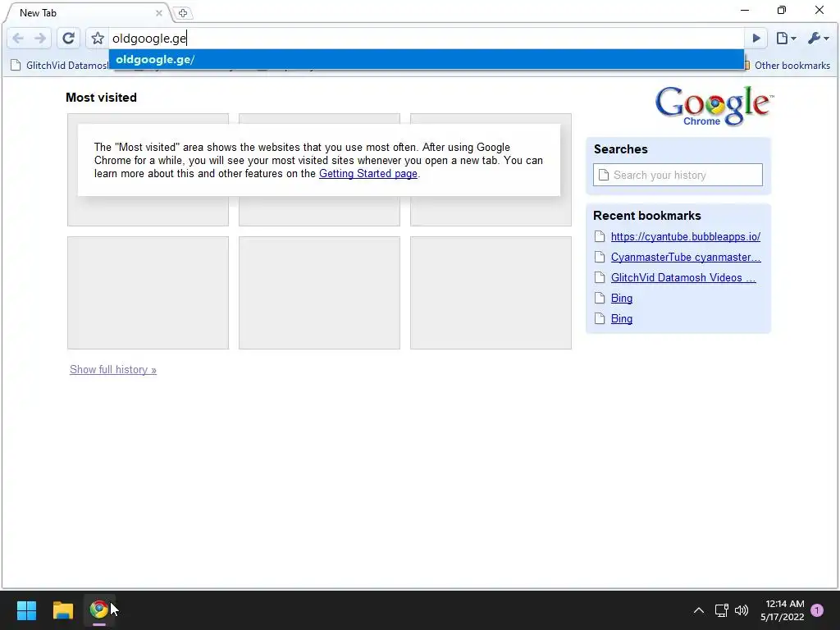Click the Search your history field
Viewport: 840px width, 630px height.
click(x=678, y=176)
